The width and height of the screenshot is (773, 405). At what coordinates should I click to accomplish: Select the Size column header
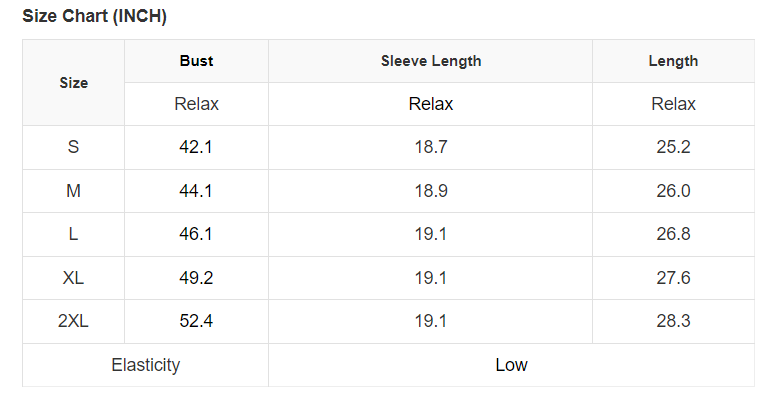pos(73,83)
